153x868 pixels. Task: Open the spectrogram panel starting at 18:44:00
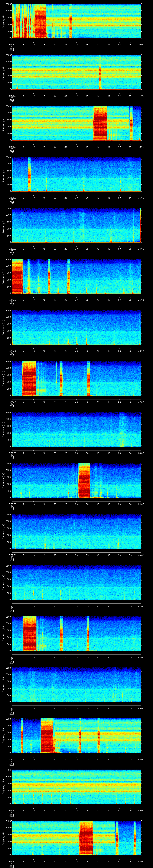[77, 787]
